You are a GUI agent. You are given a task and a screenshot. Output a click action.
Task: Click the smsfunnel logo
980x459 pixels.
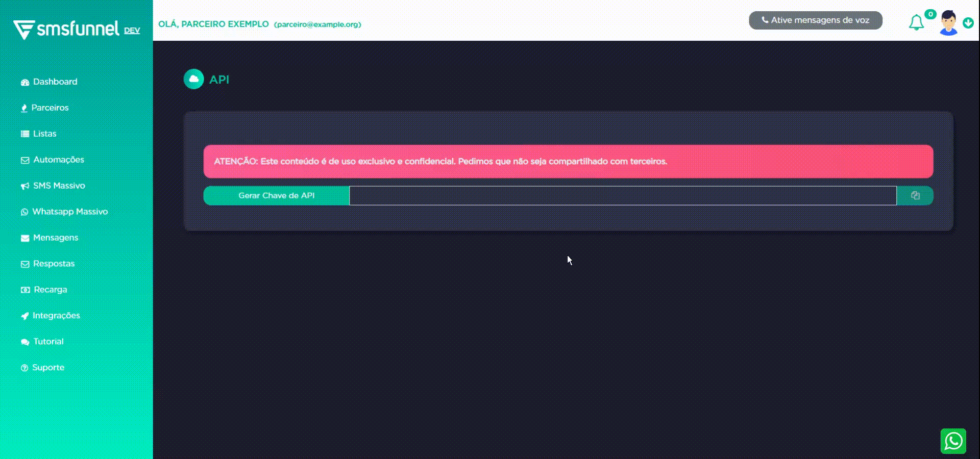coord(66,30)
